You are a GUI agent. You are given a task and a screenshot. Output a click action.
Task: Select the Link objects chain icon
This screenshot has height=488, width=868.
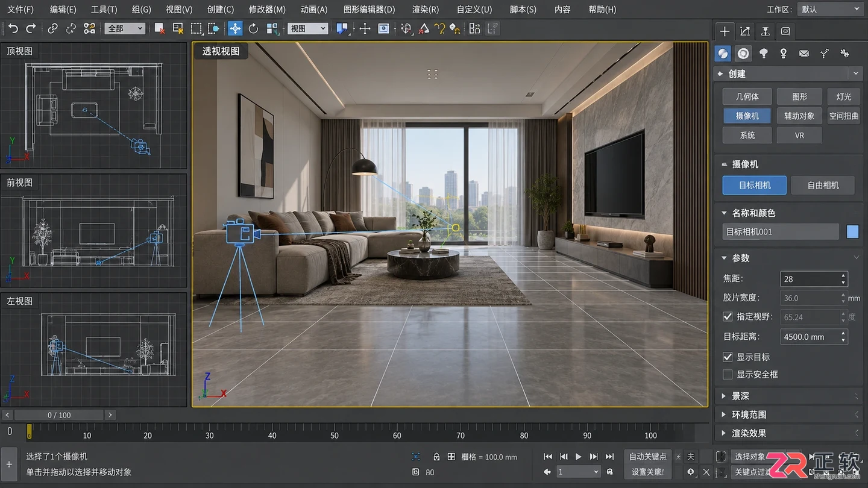coord(53,28)
